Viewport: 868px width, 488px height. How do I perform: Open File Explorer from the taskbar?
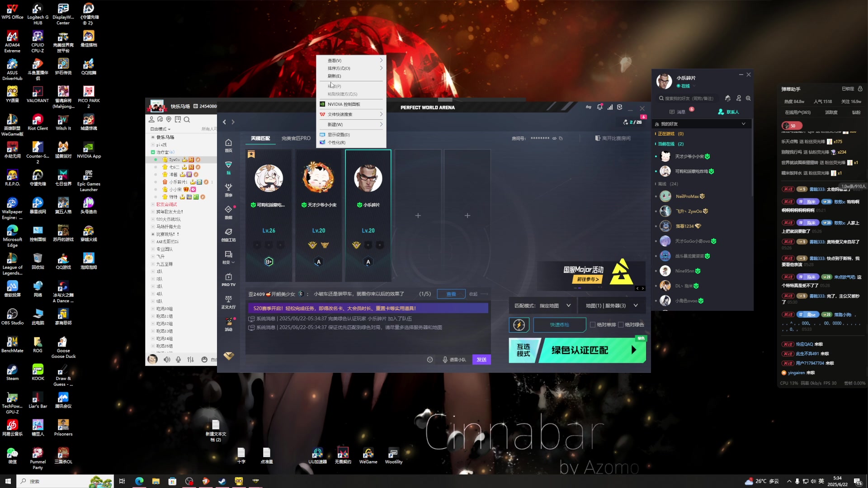(156, 481)
